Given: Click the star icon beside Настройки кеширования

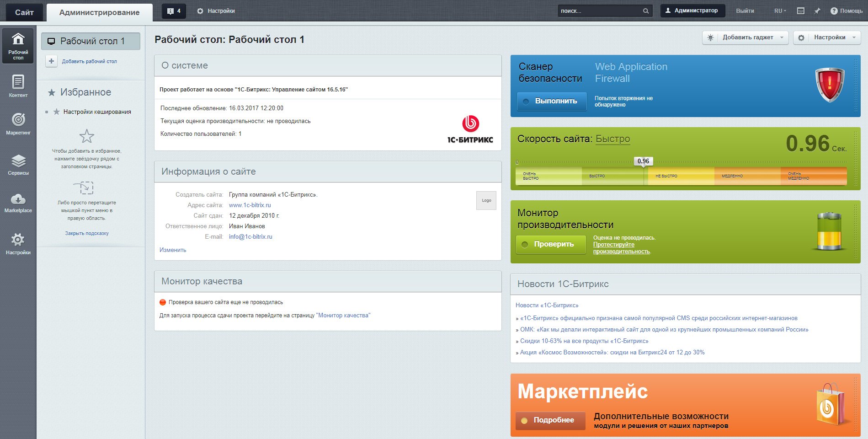Looking at the screenshot, I should pos(57,112).
